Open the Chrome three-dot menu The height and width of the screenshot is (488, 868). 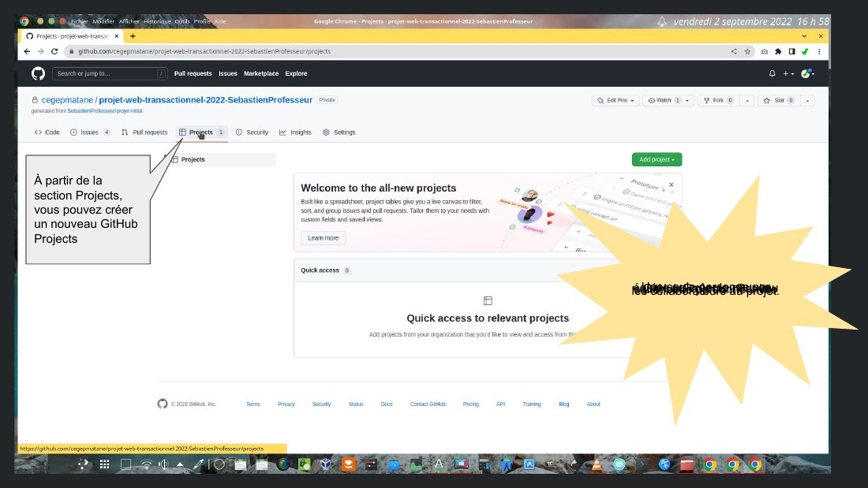[x=819, y=51]
